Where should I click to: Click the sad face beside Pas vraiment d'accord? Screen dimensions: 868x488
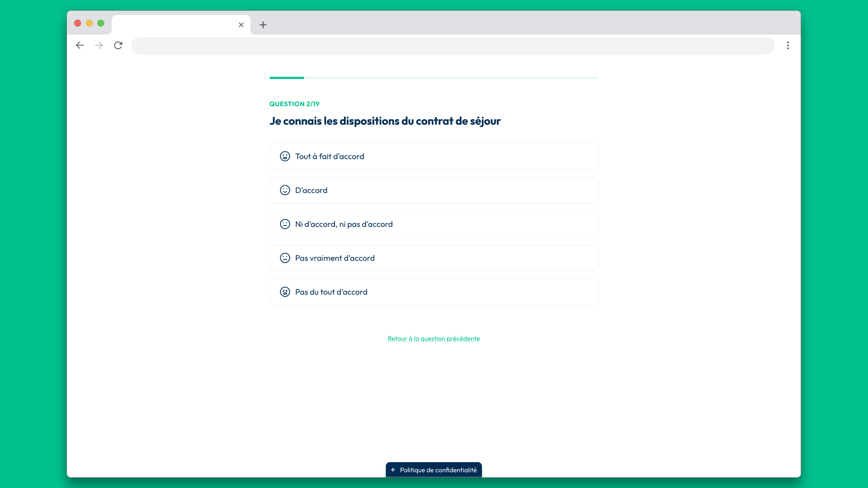[x=285, y=258]
